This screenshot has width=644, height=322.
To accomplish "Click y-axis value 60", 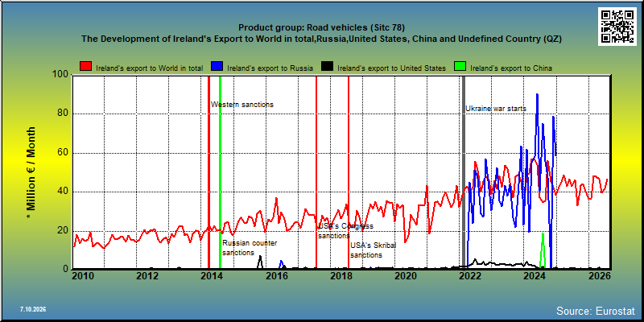I will (x=63, y=153).
